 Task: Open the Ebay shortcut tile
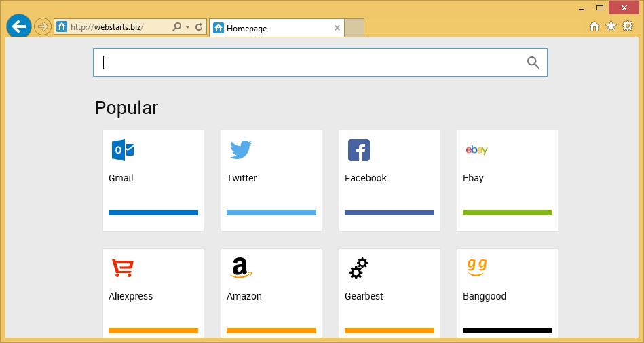[x=508, y=180]
